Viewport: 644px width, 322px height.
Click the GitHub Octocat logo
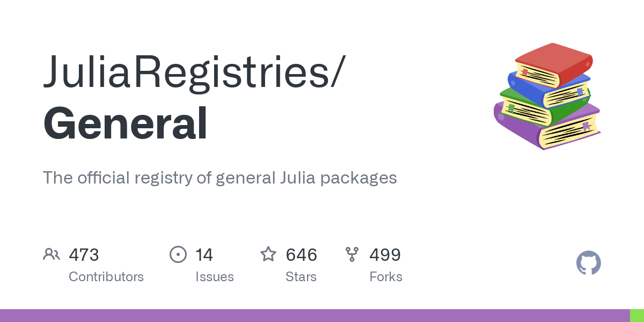[589, 264]
